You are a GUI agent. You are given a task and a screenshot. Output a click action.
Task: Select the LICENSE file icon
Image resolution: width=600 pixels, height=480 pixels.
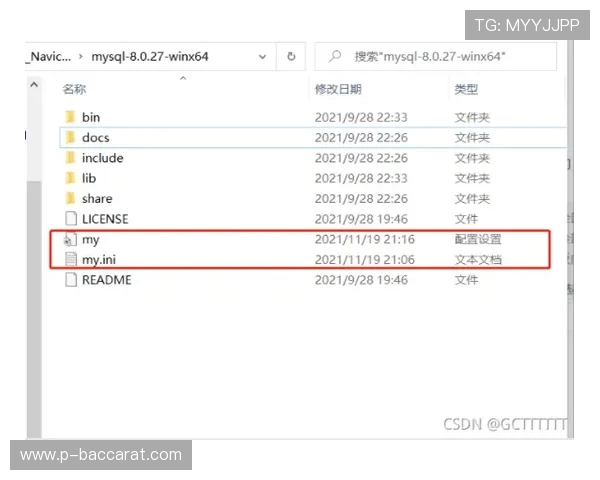click(x=71, y=219)
